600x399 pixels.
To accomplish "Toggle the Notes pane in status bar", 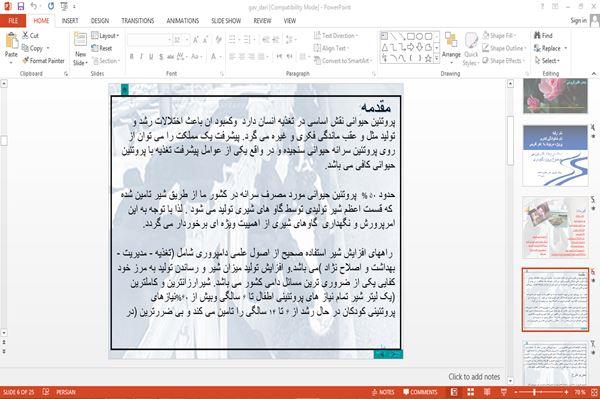I will [383, 392].
